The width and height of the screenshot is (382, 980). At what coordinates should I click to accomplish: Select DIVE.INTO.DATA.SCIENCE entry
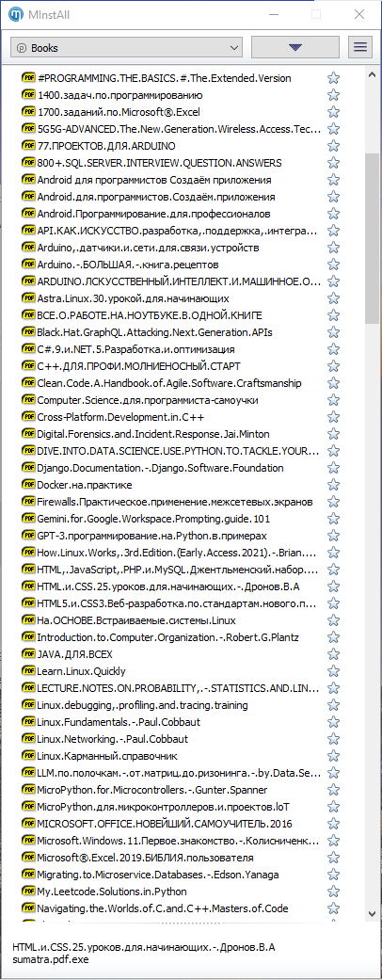[x=179, y=450]
